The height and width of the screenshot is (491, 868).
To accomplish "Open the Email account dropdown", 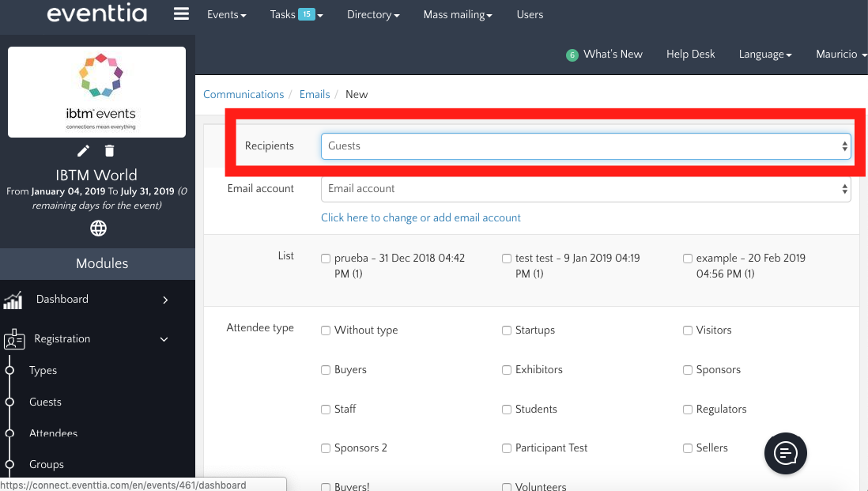I will 585,189.
